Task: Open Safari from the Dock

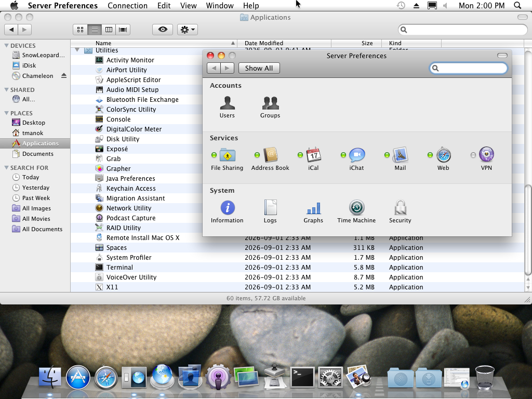Action: 106,377
